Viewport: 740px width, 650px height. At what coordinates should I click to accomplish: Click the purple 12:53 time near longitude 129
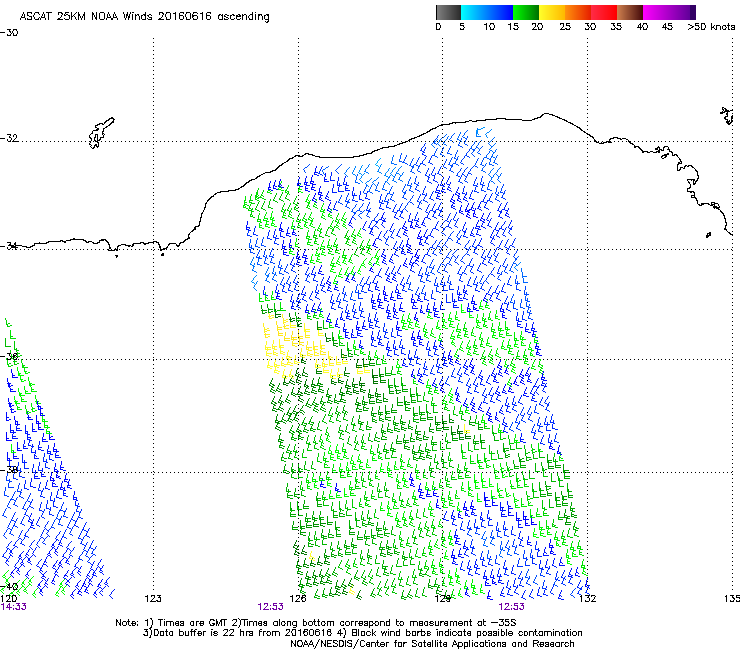click(512, 607)
